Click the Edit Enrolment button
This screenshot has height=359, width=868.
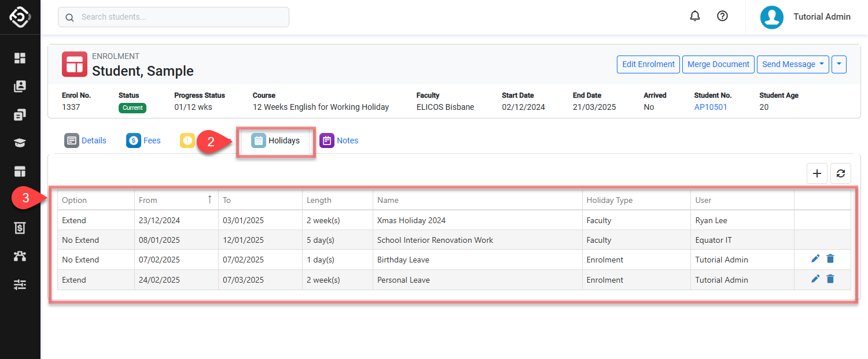(x=648, y=64)
